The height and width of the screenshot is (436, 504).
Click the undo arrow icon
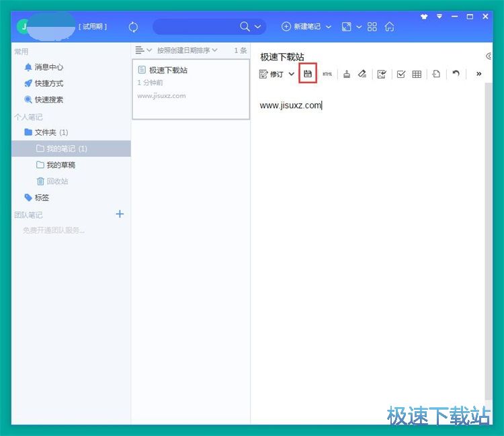pos(456,74)
